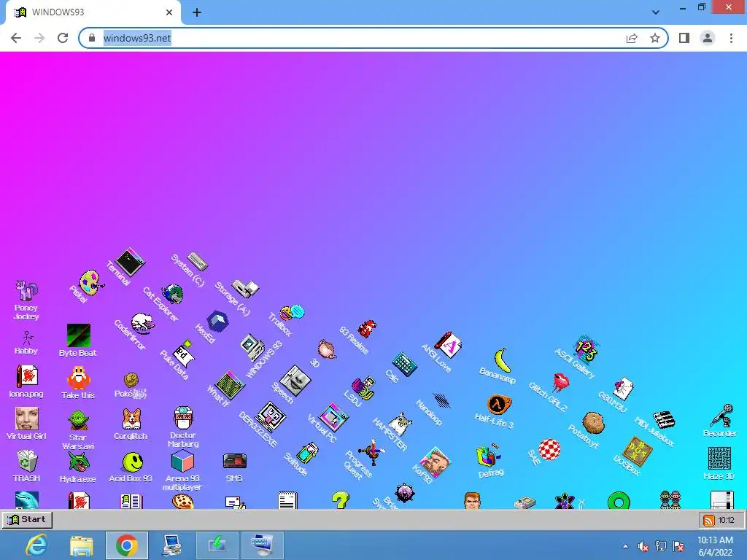Screen dimensions: 747x560
Task: Open Internet Explorer from the taskbar
Action: coord(36,545)
